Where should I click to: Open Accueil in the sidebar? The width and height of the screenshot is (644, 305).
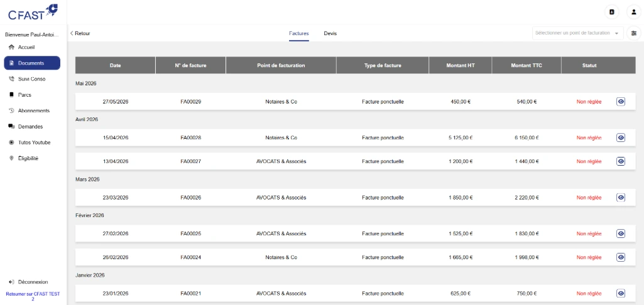click(x=32, y=47)
